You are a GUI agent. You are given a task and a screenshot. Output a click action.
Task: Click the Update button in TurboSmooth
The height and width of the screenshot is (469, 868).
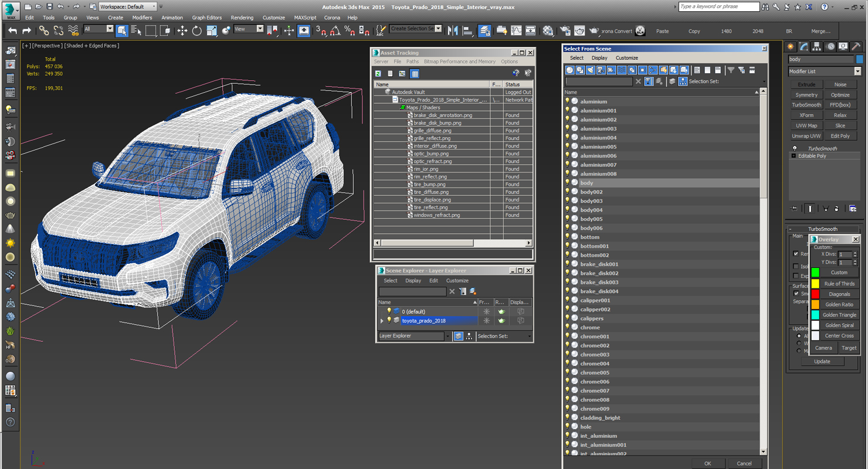(822, 361)
